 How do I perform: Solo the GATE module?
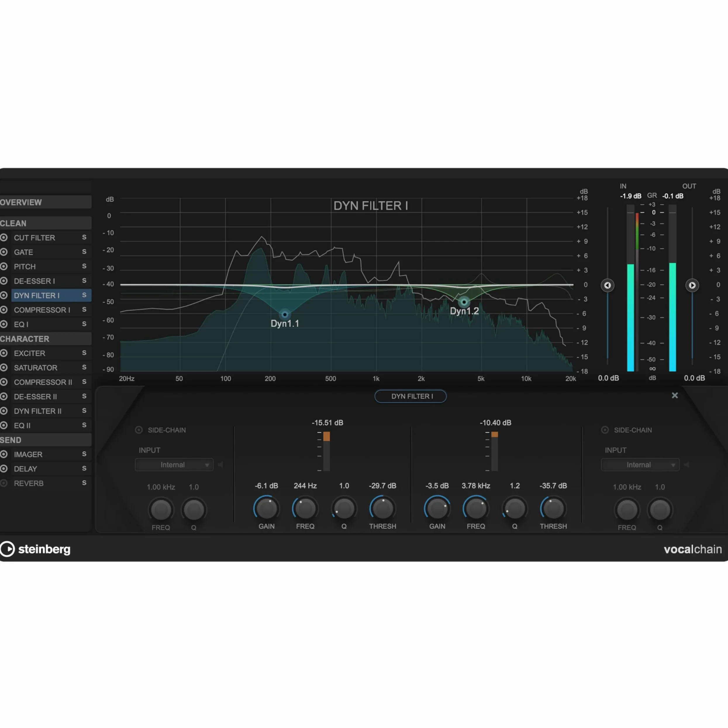84,252
